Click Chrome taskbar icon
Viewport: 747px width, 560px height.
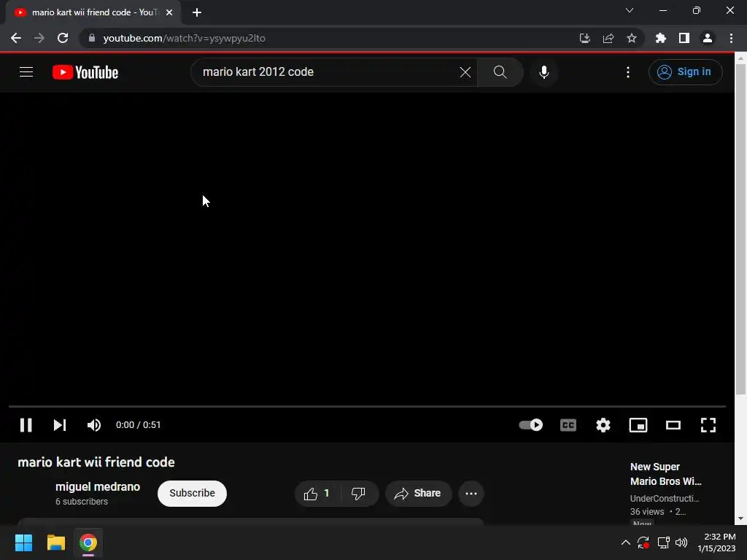[x=88, y=542]
